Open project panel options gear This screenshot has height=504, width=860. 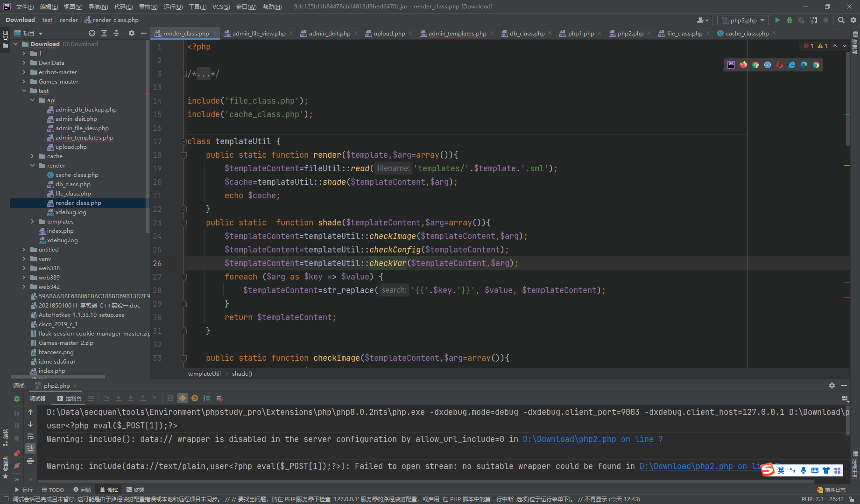pyautogui.click(x=132, y=33)
